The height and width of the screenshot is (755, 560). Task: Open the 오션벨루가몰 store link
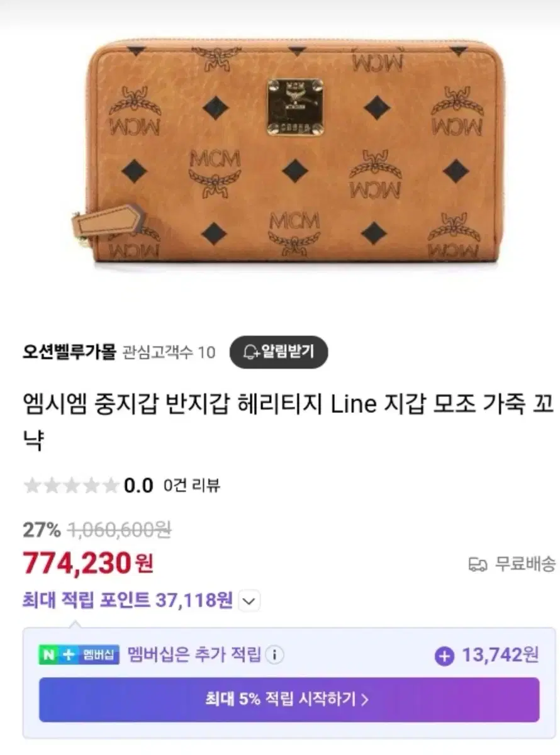click(69, 352)
